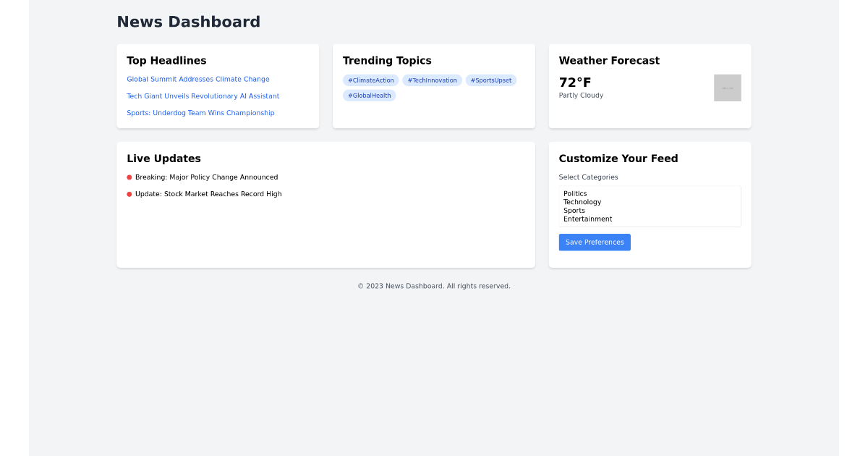Select the #SportsUpset trending tag
The height and width of the screenshot is (456, 868).
491,80
